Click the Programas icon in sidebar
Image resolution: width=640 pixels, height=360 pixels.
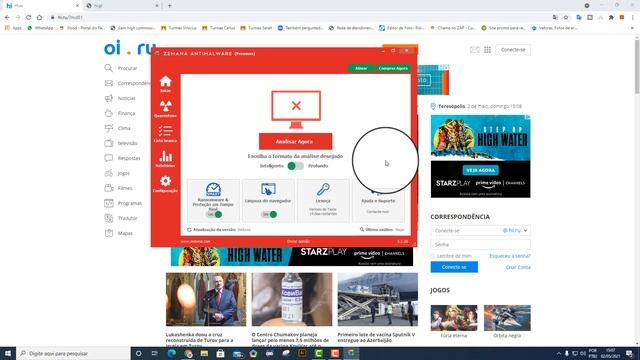[x=109, y=203]
